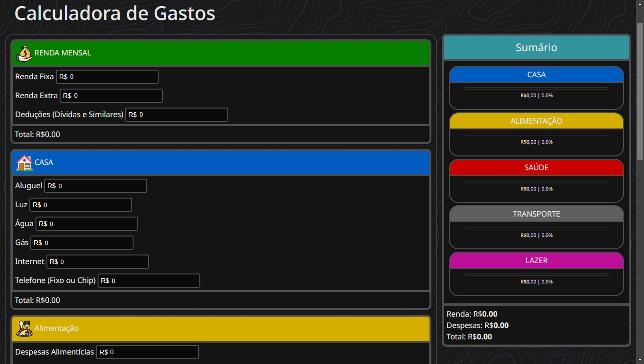Click the R$0,00 | 0.0% value under CASA
This screenshot has height=364, width=644.
click(x=537, y=95)
